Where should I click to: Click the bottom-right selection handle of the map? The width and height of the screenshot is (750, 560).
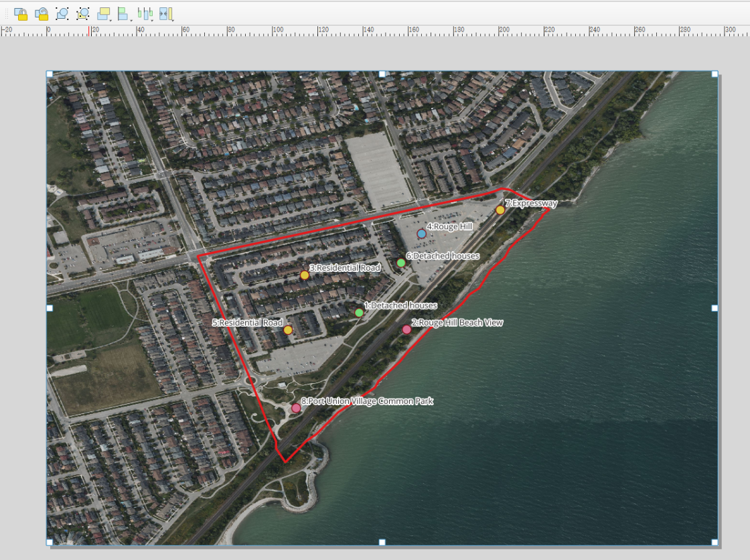[x=715, y=543]
